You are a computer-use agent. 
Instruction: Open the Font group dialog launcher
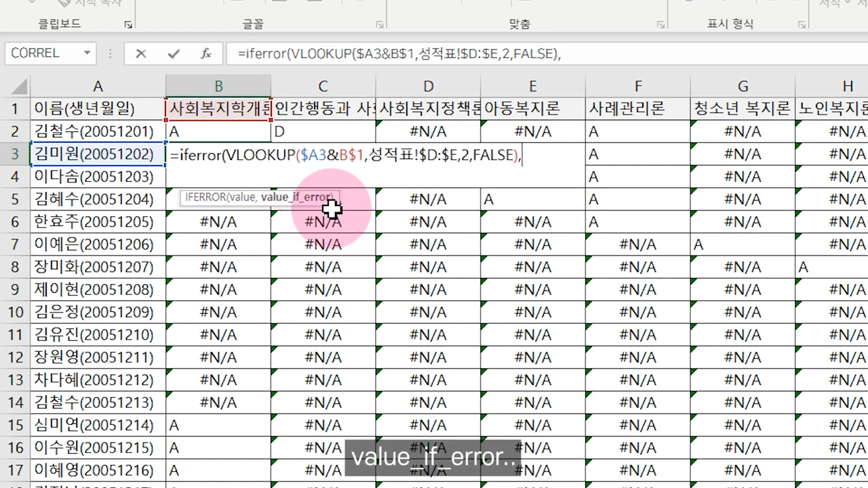pos(379,24)
